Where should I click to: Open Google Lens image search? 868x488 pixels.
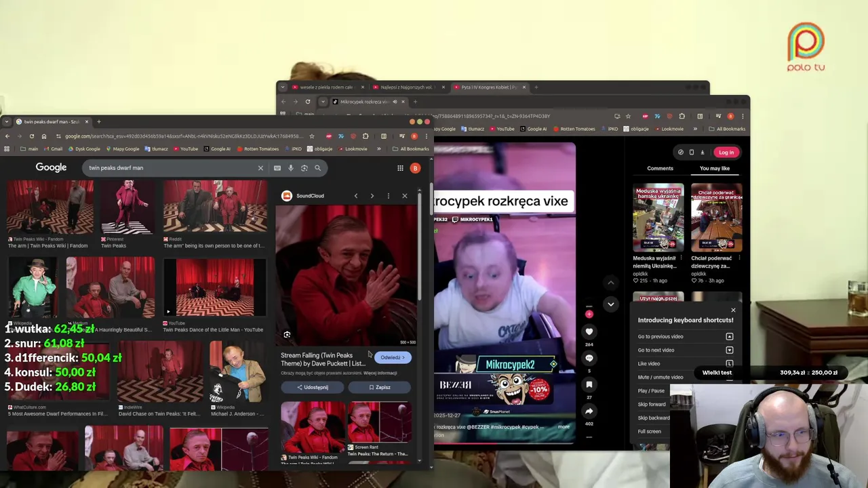point(304,168)
